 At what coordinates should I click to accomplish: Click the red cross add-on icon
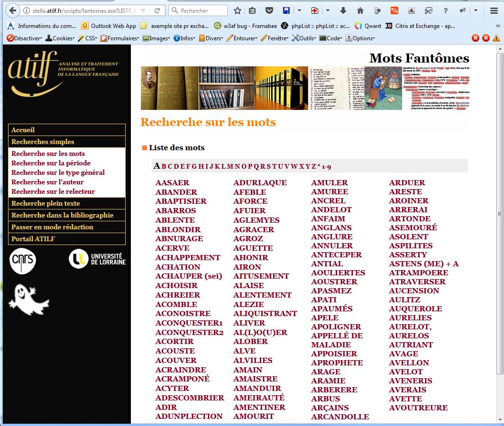[315, 10]
